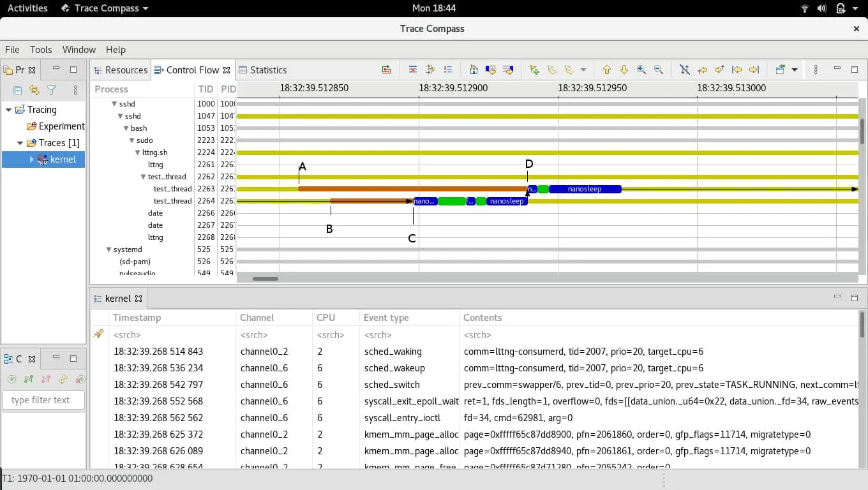Image resolution: width=868 pixels, height=490 pixels.
Task: Open the Window menu
Action: (79, 49)
